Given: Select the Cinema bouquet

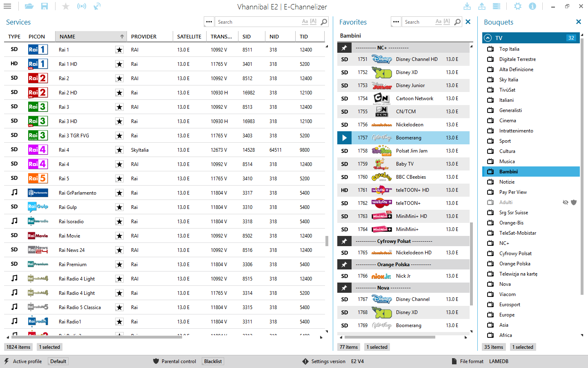Looking at the screenshot, I should [x=508, y=121].
